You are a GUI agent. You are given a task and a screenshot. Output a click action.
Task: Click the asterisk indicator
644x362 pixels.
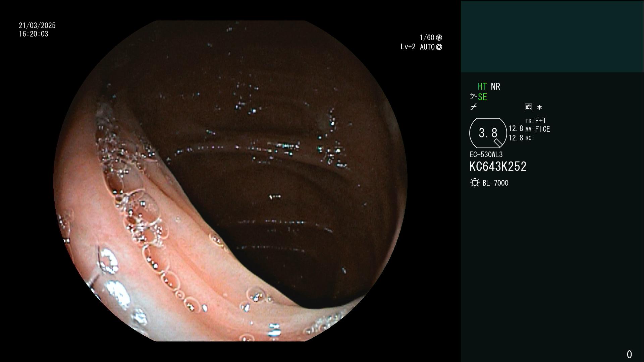tap(539, 108)
